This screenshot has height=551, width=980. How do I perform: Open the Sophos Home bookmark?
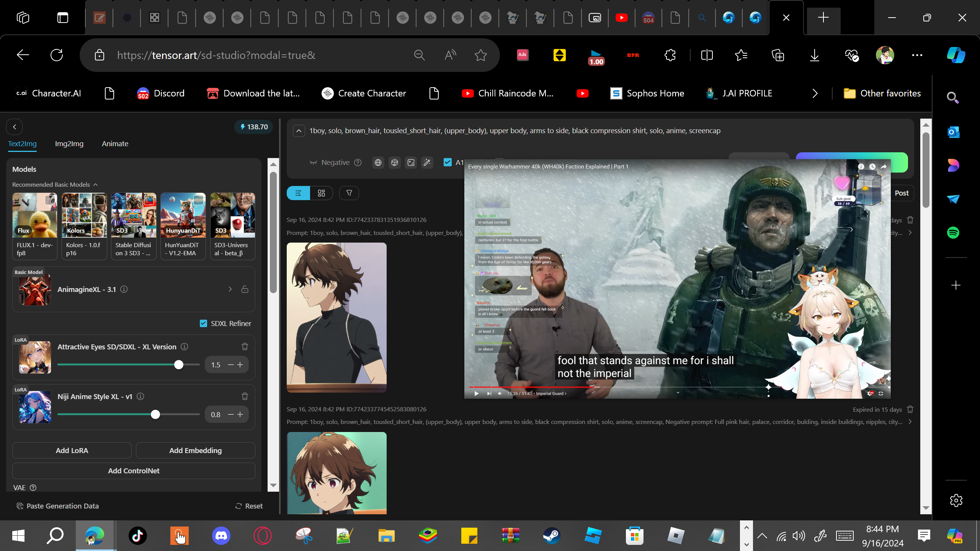(647, 93)
